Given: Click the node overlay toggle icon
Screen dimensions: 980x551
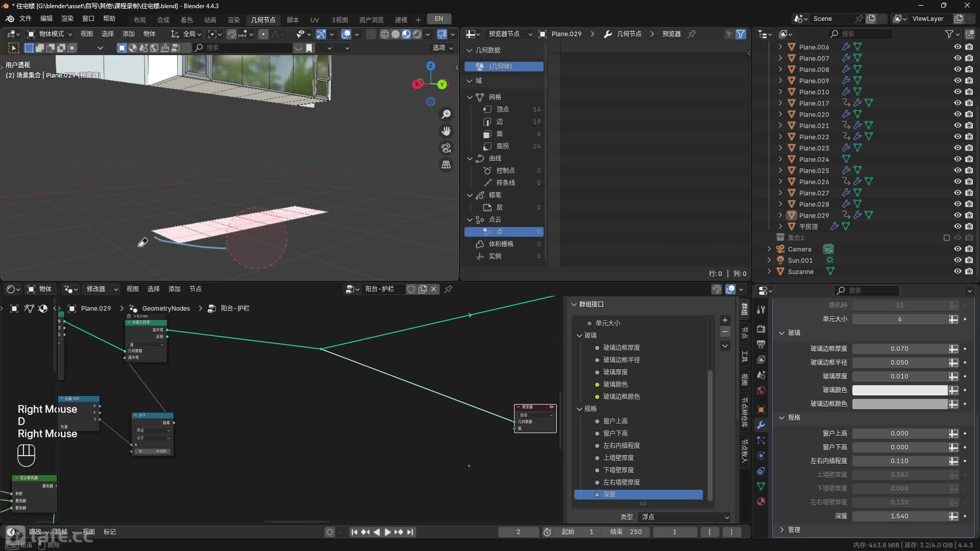Looking at the screenshot, I should [x=730, y=289].
